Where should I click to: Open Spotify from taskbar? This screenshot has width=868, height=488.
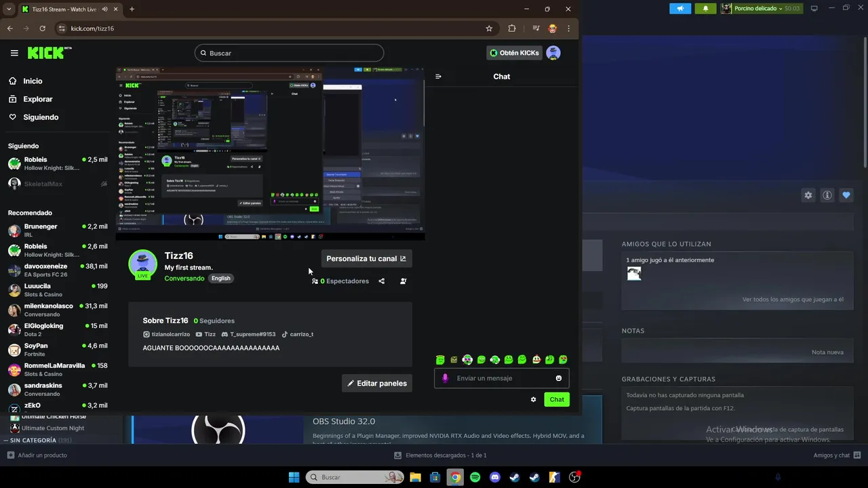point(475,477)
